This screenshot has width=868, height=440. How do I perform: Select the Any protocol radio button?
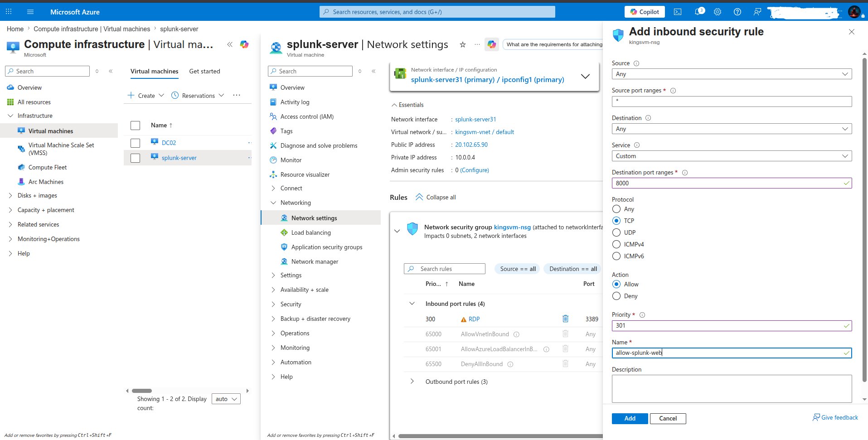(616, 209)
